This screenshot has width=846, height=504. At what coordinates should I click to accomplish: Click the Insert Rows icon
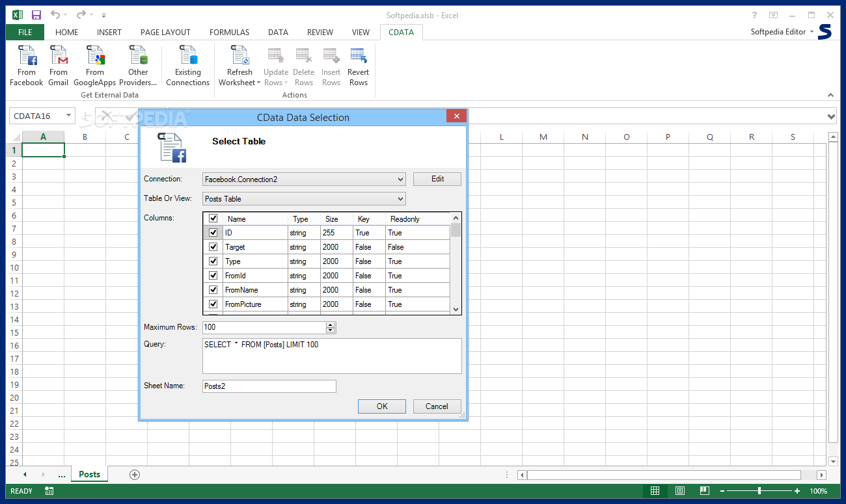point(331,56)
